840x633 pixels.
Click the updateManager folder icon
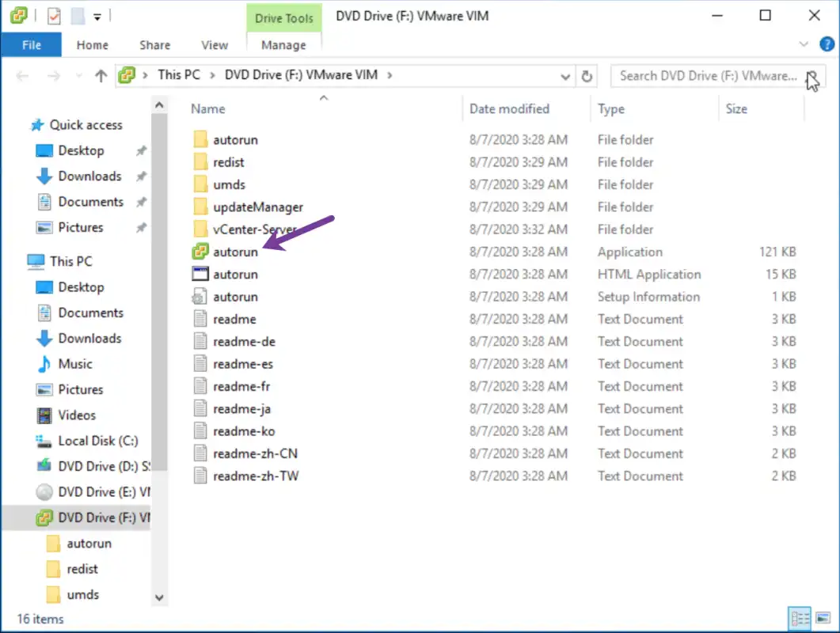click(200, 207)
